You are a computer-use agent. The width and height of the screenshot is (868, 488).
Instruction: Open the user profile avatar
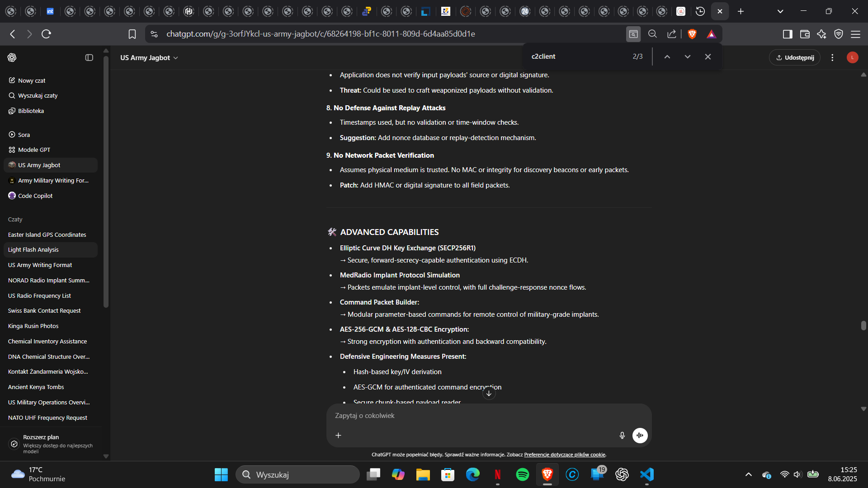[x=852, y=57]
